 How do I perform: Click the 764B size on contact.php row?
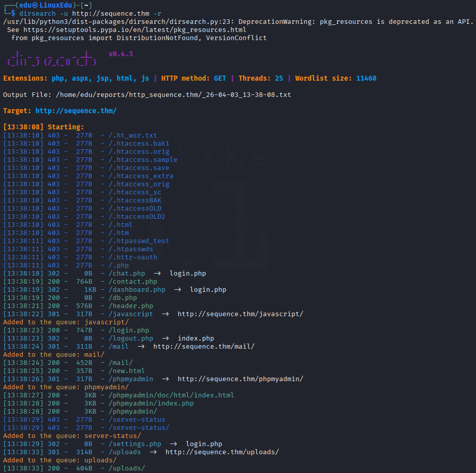84,282
